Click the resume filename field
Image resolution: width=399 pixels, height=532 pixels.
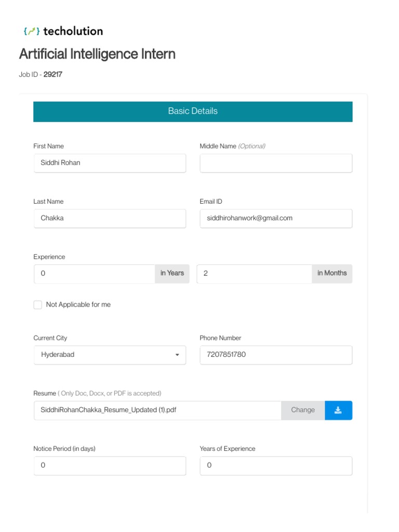pyautogui.click(x=157, y=410)
